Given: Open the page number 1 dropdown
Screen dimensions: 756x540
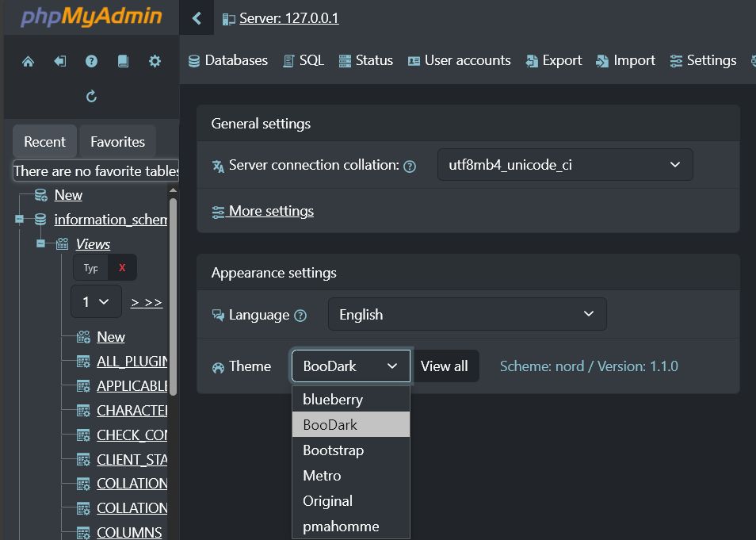Looking at the screenshot, I should pyautogui.click(x=96, y=301).
